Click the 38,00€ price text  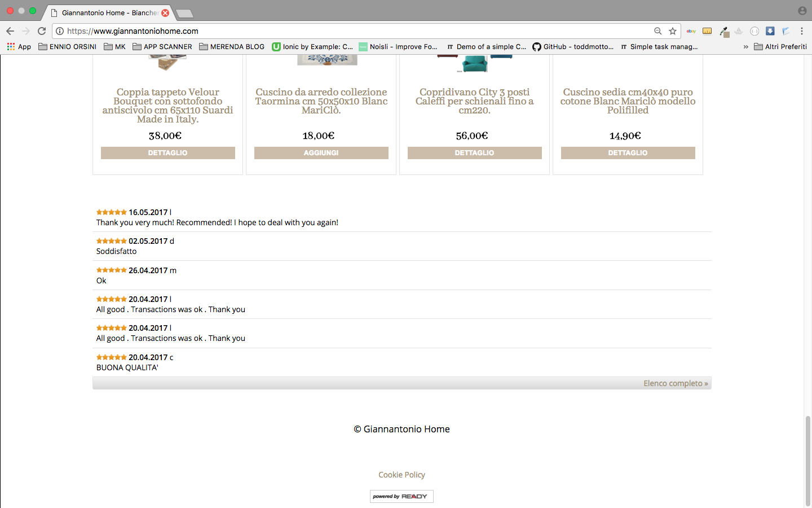point(165,135)
